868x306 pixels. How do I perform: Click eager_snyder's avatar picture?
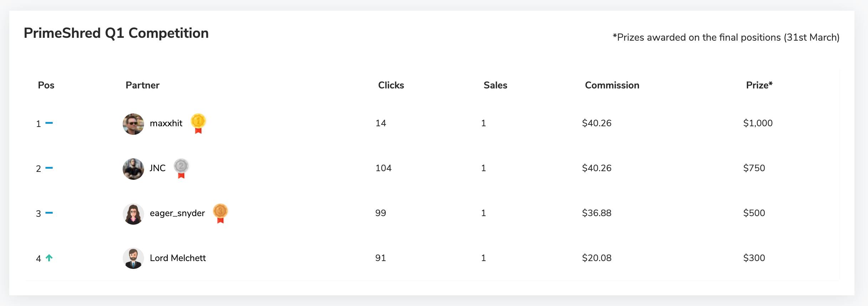(x=133, y=214)
